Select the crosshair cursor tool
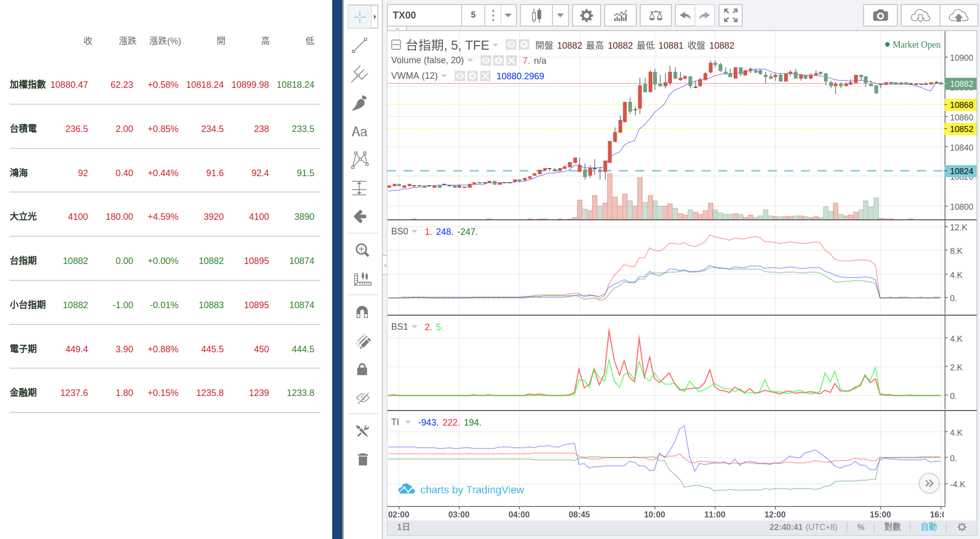The image size is (980, 539). (x=360, y=17)
